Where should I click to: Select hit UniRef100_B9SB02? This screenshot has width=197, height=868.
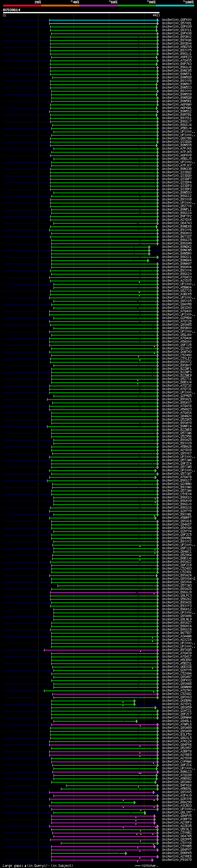tap(177, 37)
